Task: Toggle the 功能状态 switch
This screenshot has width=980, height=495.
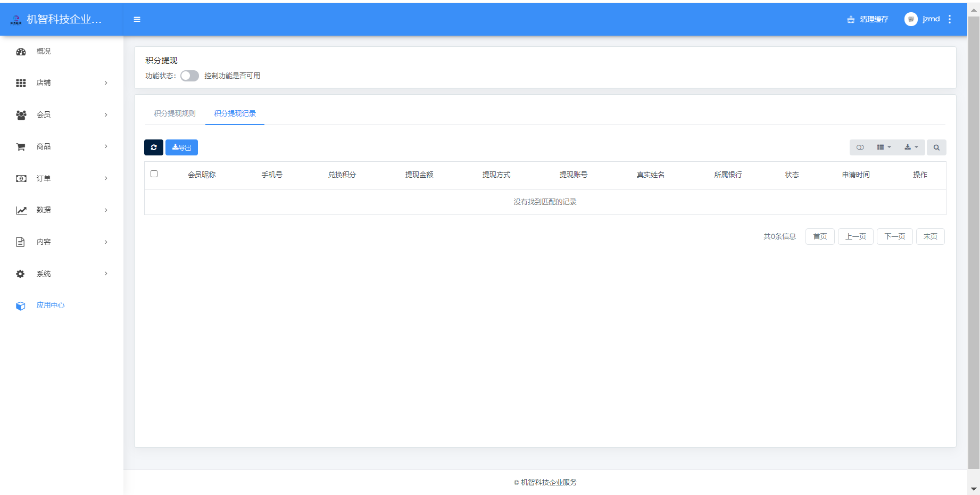Action: click(189, 76)
